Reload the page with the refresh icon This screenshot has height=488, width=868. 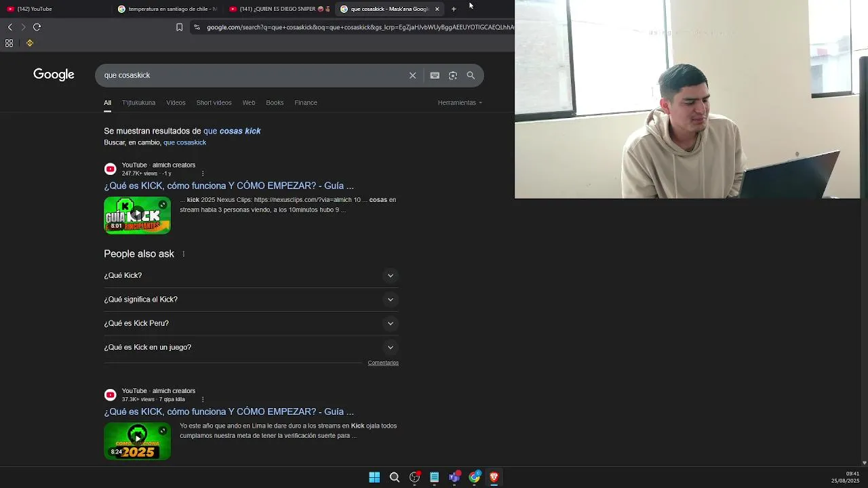[x=37, y=27]
